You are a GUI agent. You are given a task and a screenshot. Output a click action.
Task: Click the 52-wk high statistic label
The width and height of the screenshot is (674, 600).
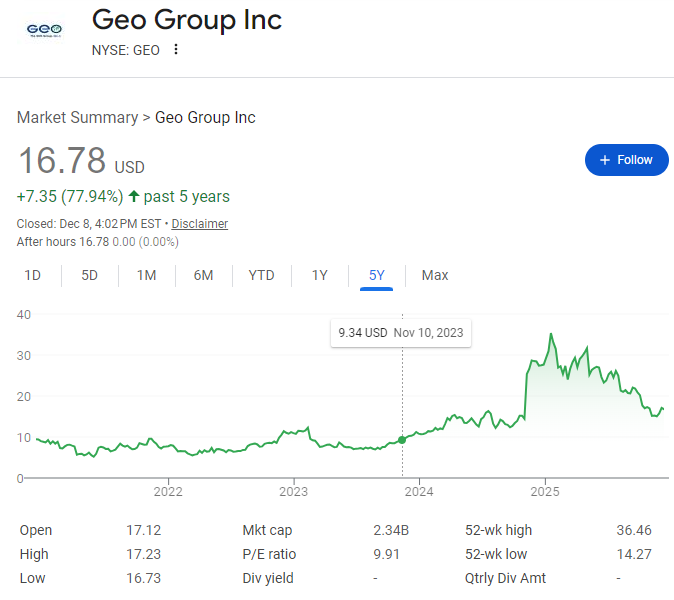point(499,530)
